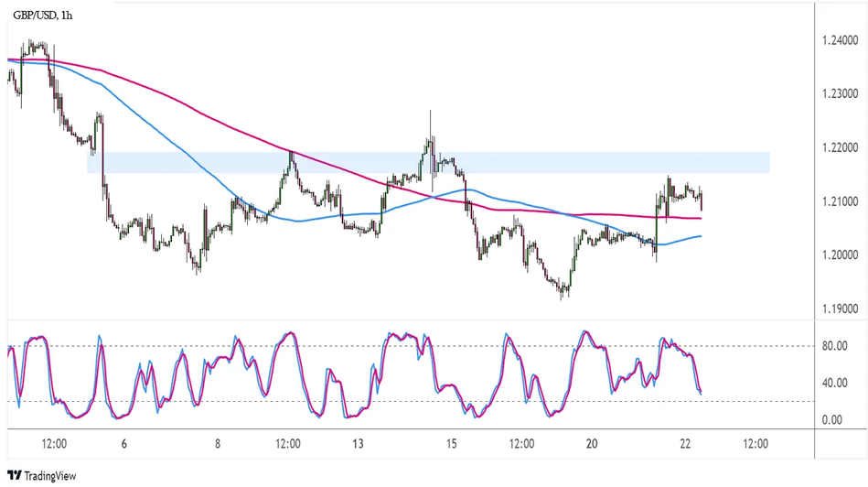Click the lowest candle at the chart bottom
The height and width of the screenshot is (487, 868).
click(564, 292)
